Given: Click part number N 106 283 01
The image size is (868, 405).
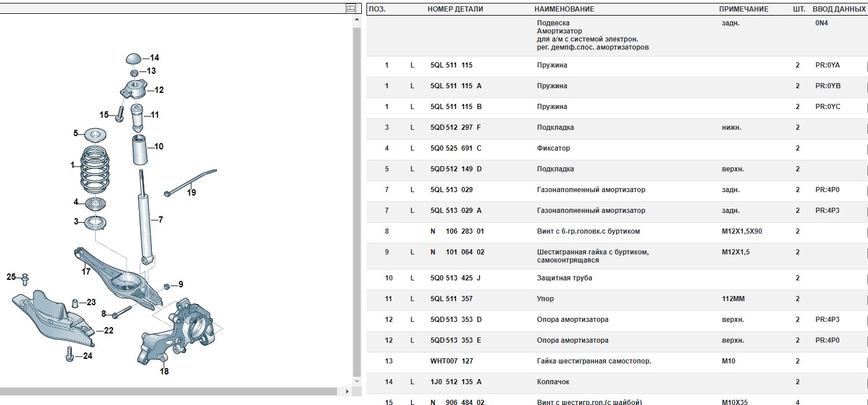Looking at the screenshot, I should 458,231.
